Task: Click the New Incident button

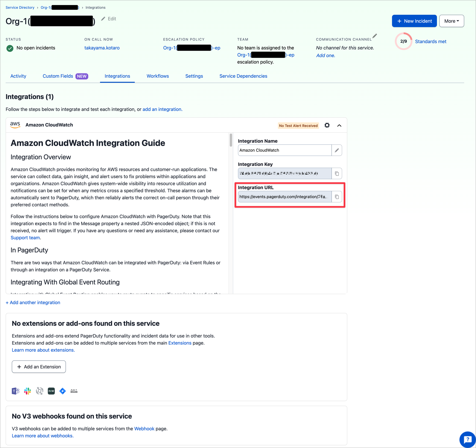Action: [414, 21]
